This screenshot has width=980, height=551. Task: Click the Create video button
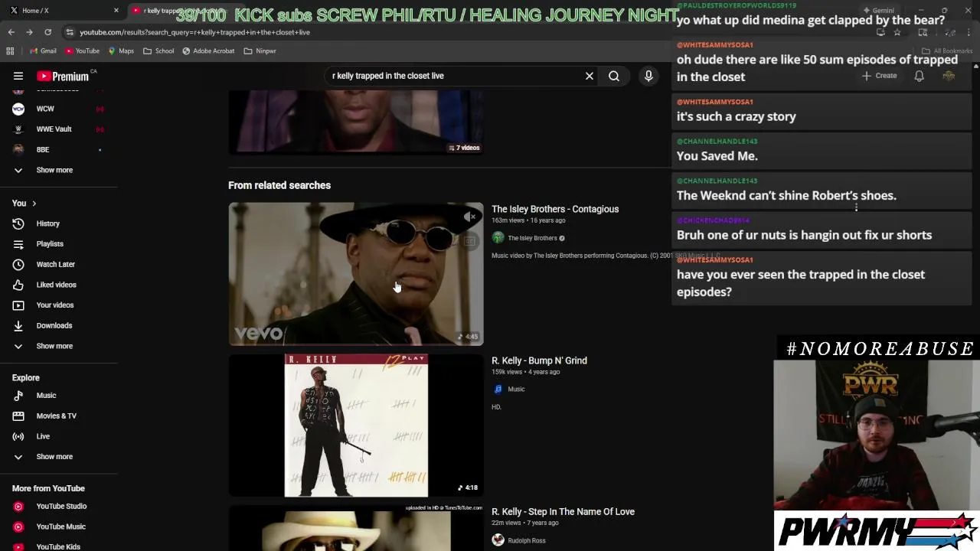879,76
